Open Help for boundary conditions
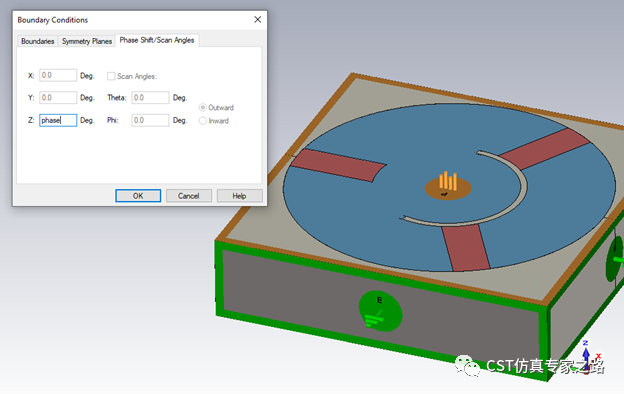624x394 pixels. pos(239,196)
